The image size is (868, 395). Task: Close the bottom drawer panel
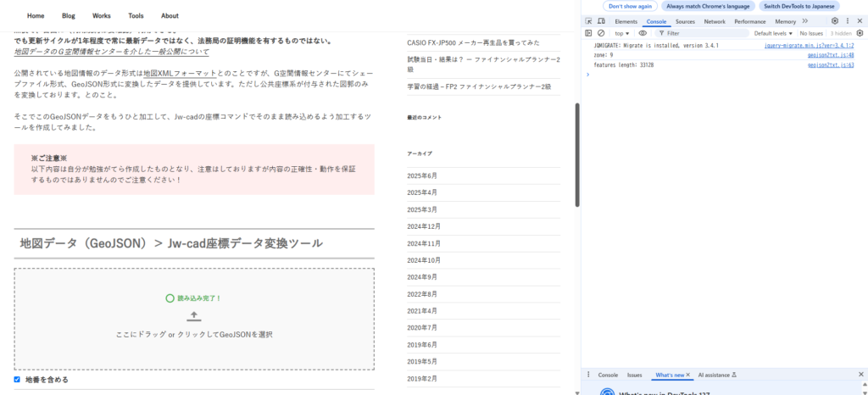[861, 375]
